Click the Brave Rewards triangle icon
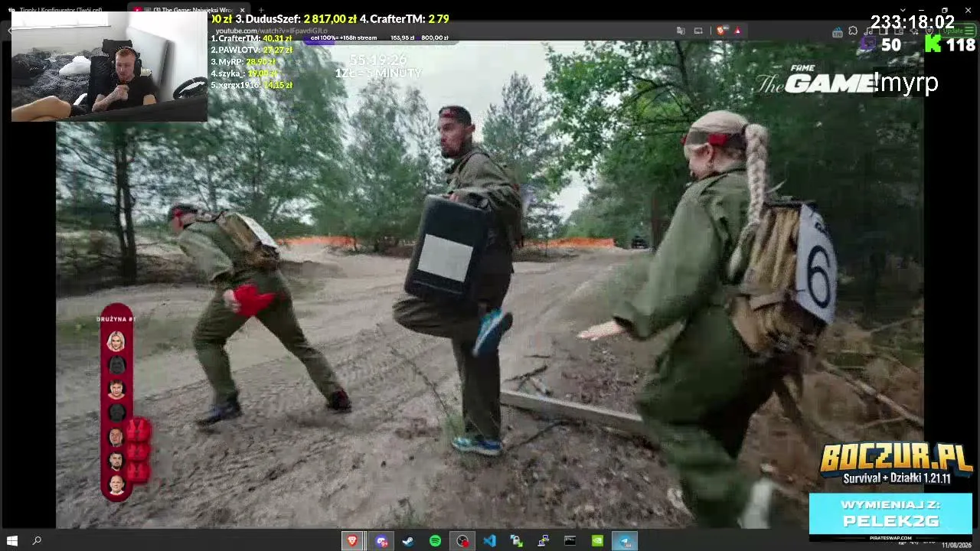980x551 pixels. tap(737, 31)
